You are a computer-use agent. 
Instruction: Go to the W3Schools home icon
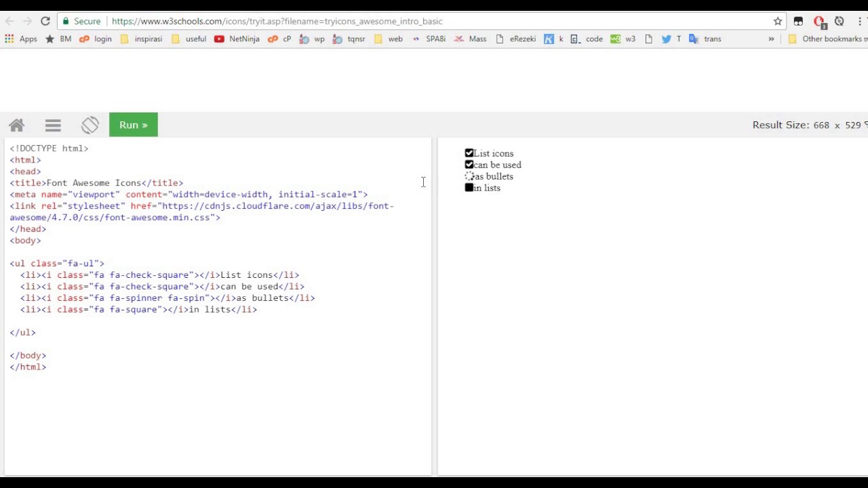coord(17,125)
